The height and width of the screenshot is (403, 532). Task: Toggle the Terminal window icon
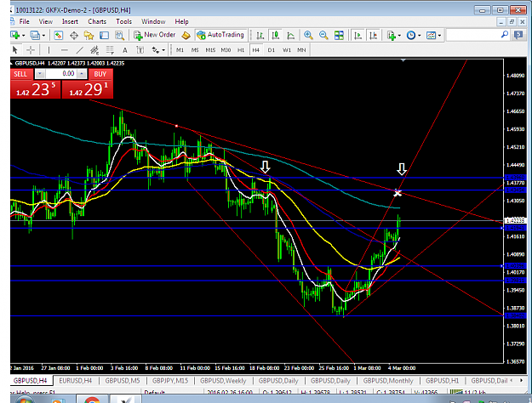tap(104, 35)
